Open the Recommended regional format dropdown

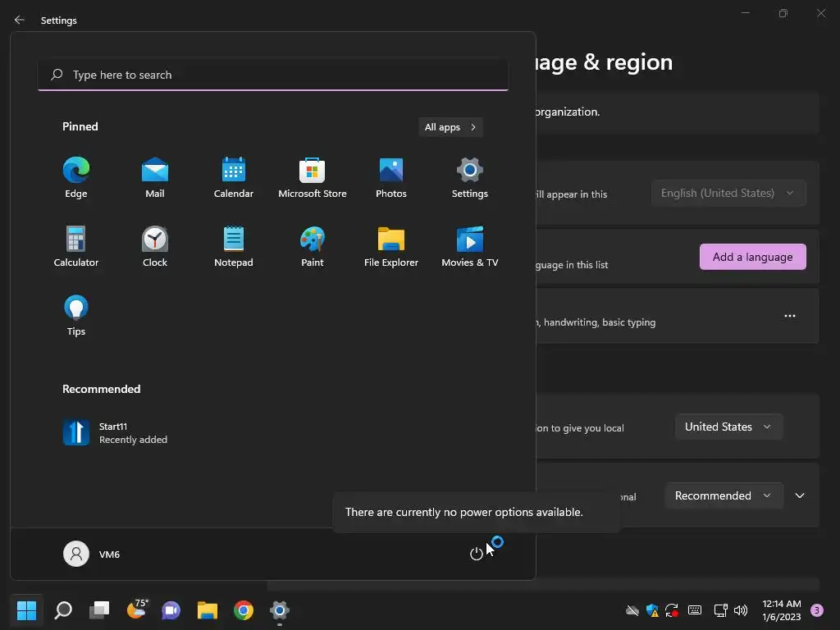[724, 495]
